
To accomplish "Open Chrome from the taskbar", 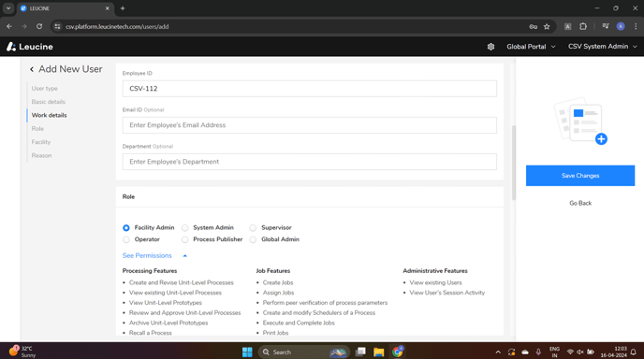I will coord(398,352).
